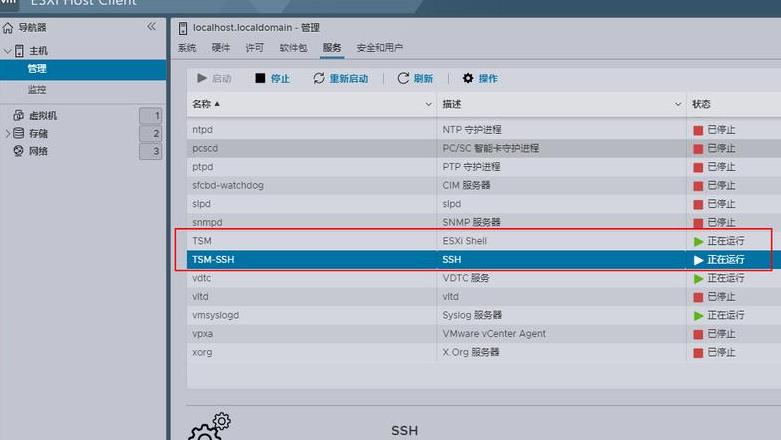The width and height of the screenshot is (781, 440).
Task: Sort by the 描述 column header
Action: (452, 104)
